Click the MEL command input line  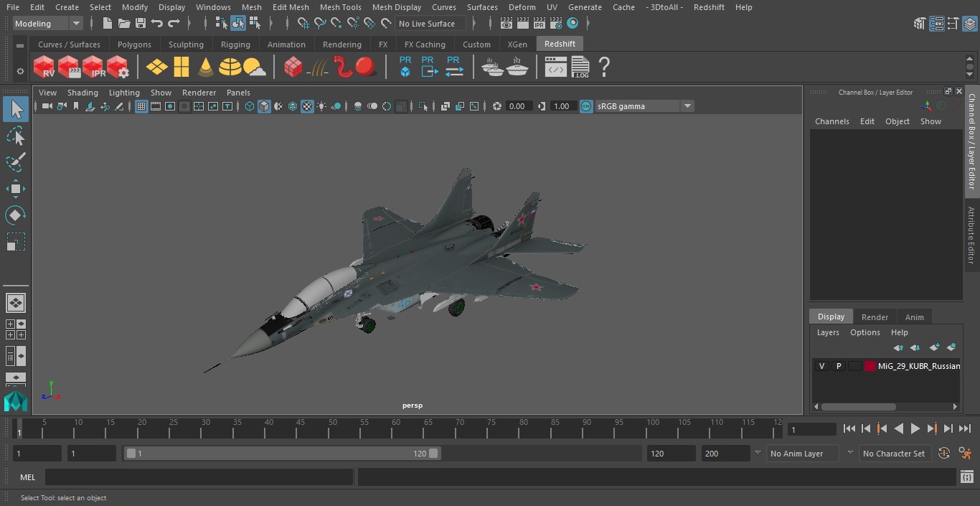pos(199,477)
